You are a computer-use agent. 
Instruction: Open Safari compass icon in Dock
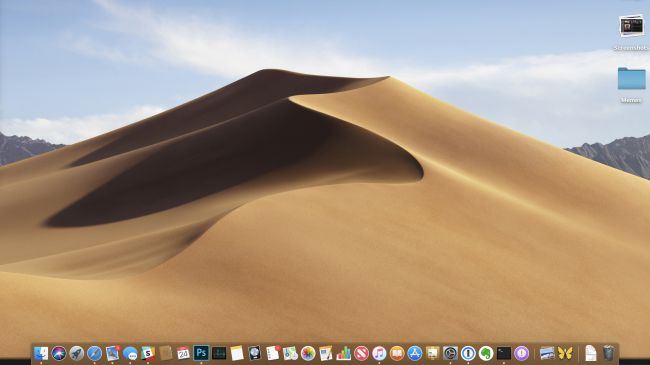coord(95,353)
